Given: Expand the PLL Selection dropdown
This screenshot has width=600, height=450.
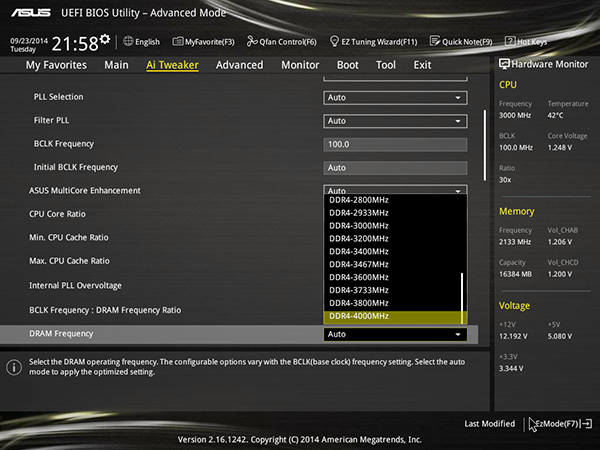Looking at the screenshot, I should (x=395, y=98).
